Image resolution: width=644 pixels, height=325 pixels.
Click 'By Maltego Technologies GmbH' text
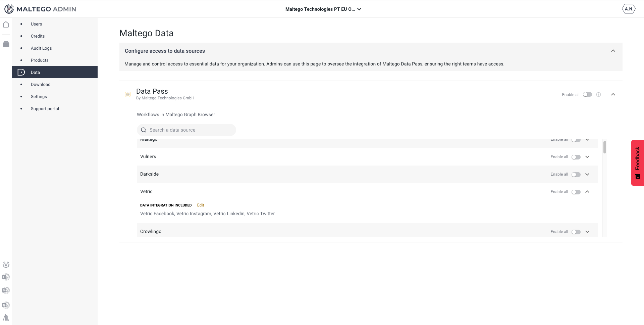pyautogui.click(x=165, y=98)
